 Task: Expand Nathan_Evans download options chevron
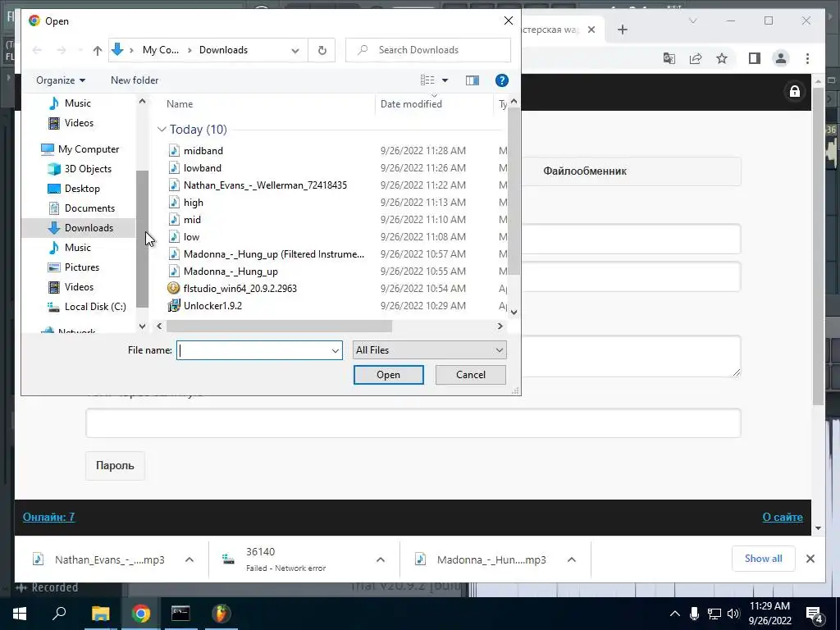(189, 559)
